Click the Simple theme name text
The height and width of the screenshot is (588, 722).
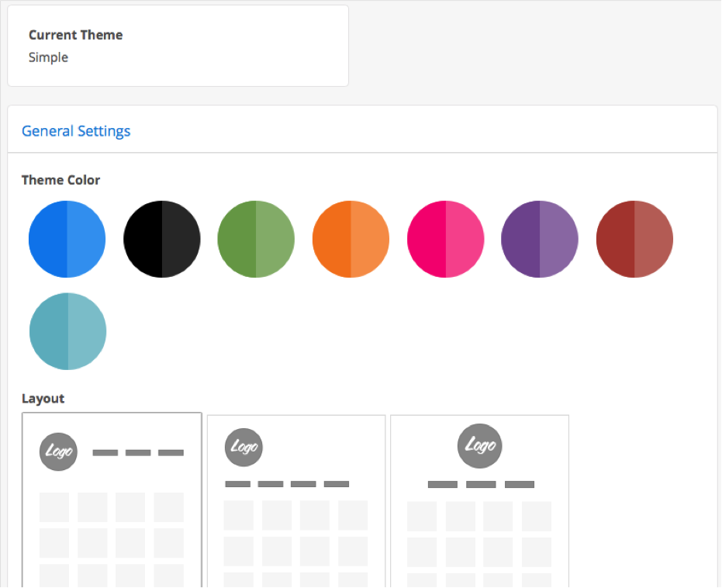pos(48,57)
